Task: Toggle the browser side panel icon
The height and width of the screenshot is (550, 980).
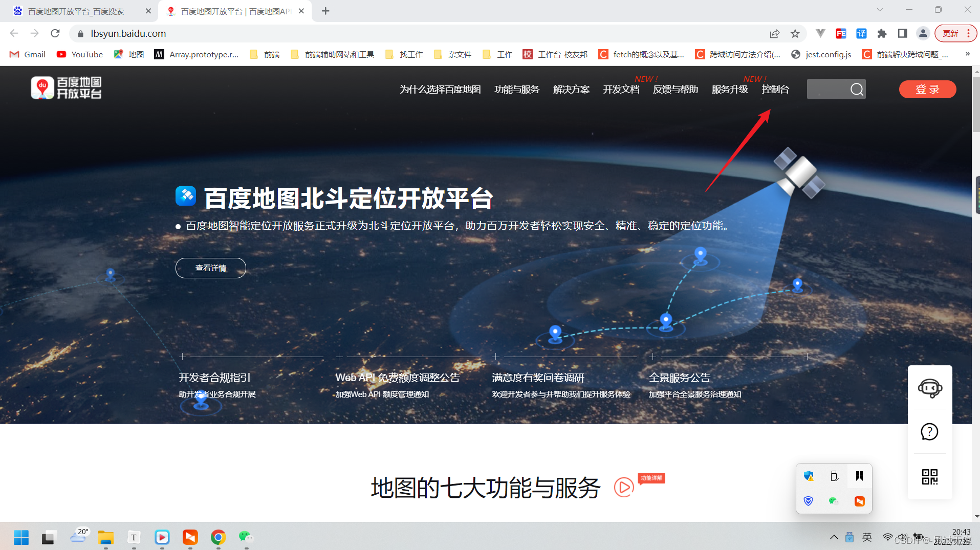Action: click(x=902, y=33)
